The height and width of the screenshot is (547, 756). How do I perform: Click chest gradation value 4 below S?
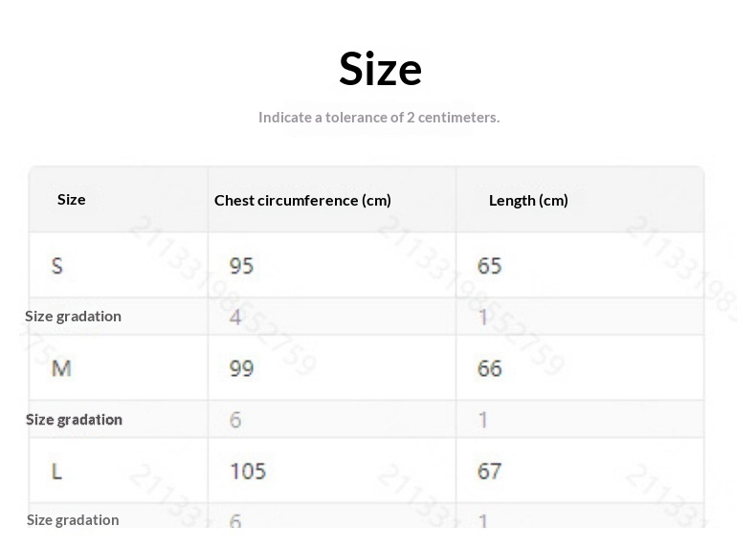pos(235,317)
